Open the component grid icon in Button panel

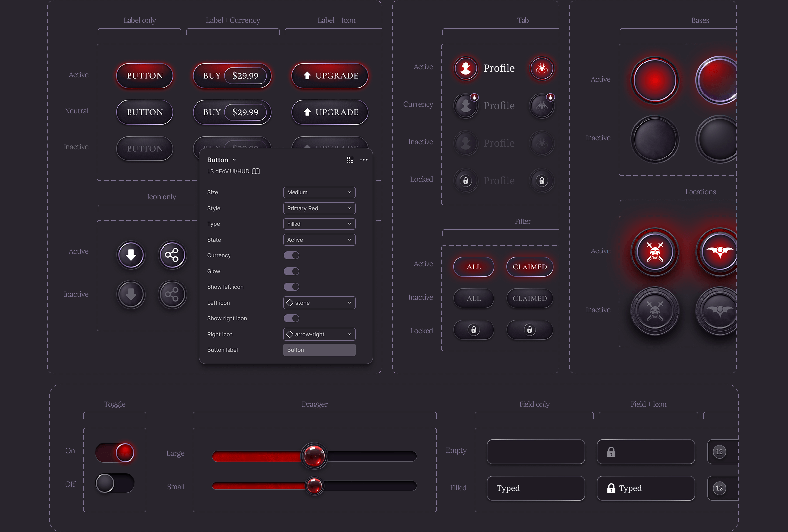[x=350, y=160]
